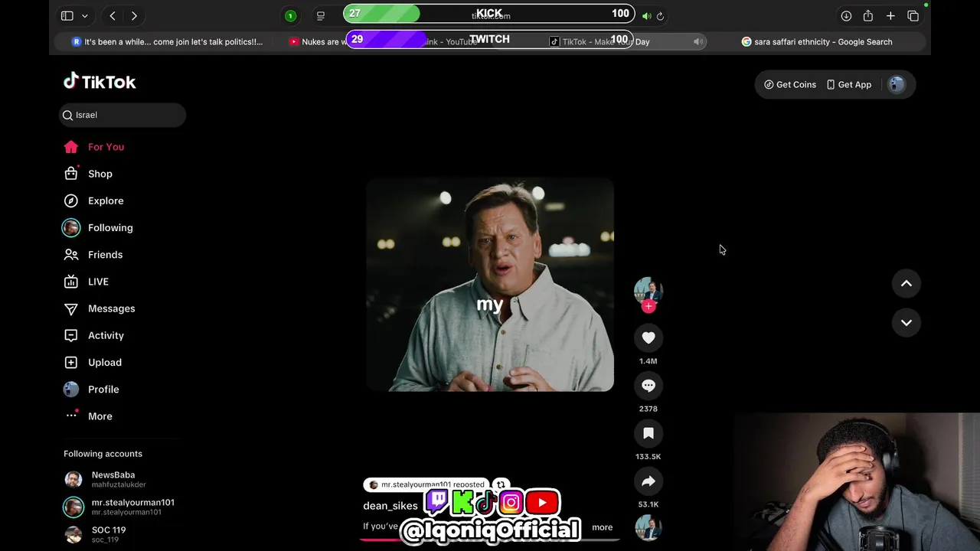This screenshot has width=980, height=551.
Task: Open the Safari tab groups dropdown arrow
Action: [85, 15]
